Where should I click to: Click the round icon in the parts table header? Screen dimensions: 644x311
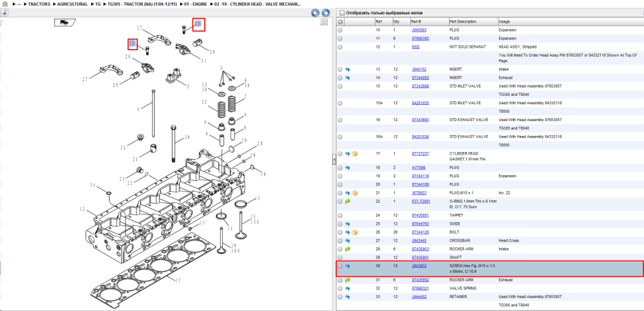(340, 21)
